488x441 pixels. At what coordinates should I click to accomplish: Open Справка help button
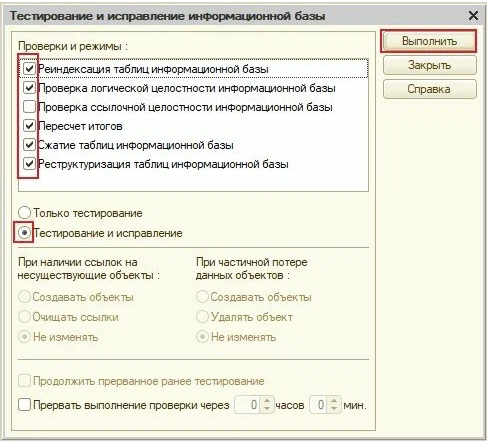click(430, 89)
